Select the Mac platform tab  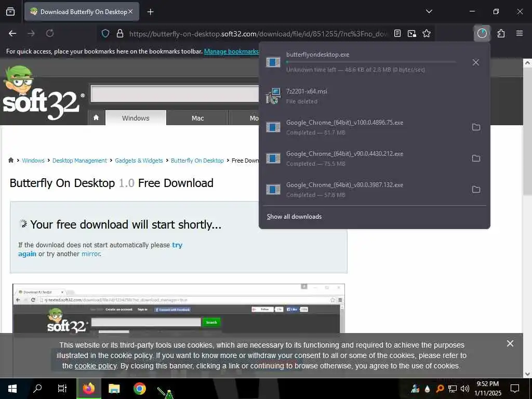(197, 118)
